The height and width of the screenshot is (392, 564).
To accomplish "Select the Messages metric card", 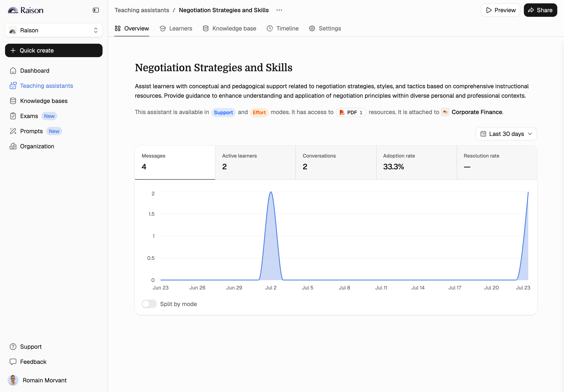I will pyautogui.click(x=175, y=162).
